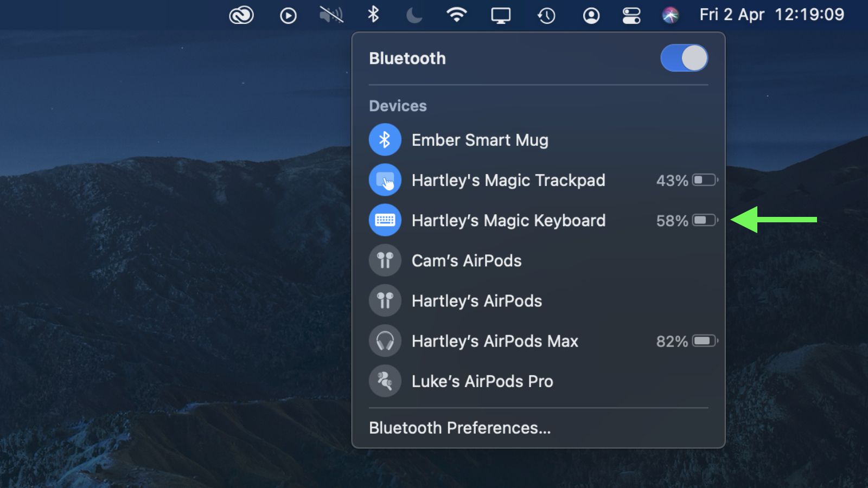Select the Ember Smart Mug Bluetooth icon
The image size is (868, 488).
(x=385, y=139)
